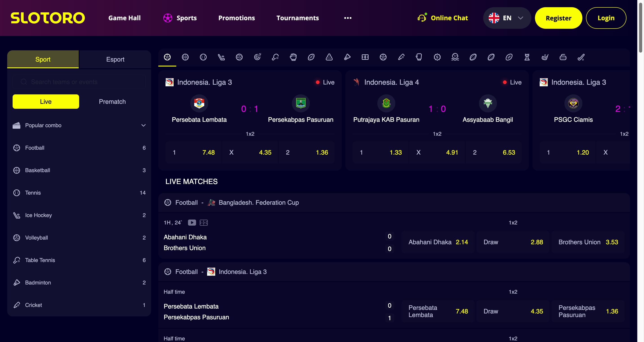Open the Tournaments menu item
Screen dimensions: 644x342
297,18
